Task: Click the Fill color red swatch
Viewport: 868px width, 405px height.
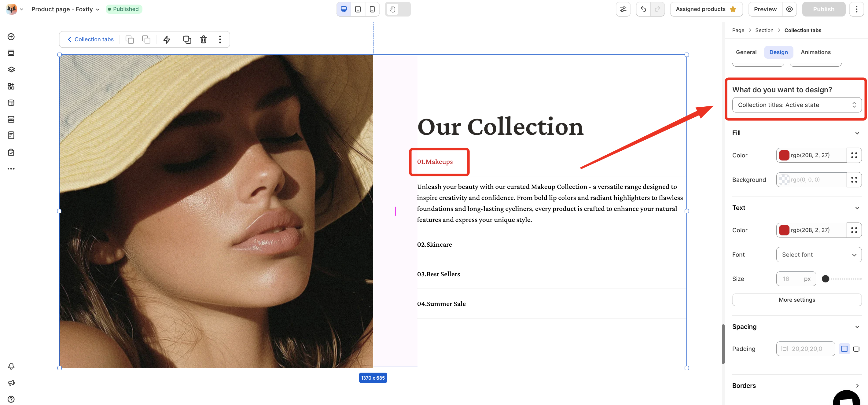Action: (784, 155)
